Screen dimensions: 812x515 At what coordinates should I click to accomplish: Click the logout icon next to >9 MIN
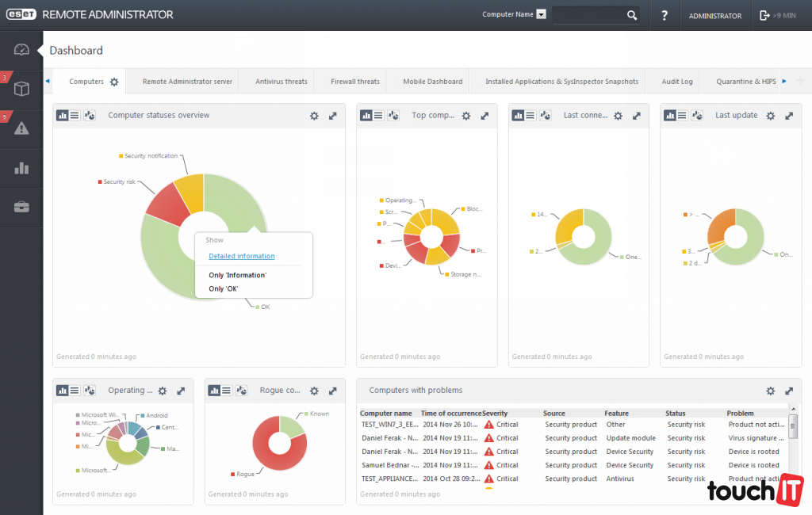tap(764, 16)
